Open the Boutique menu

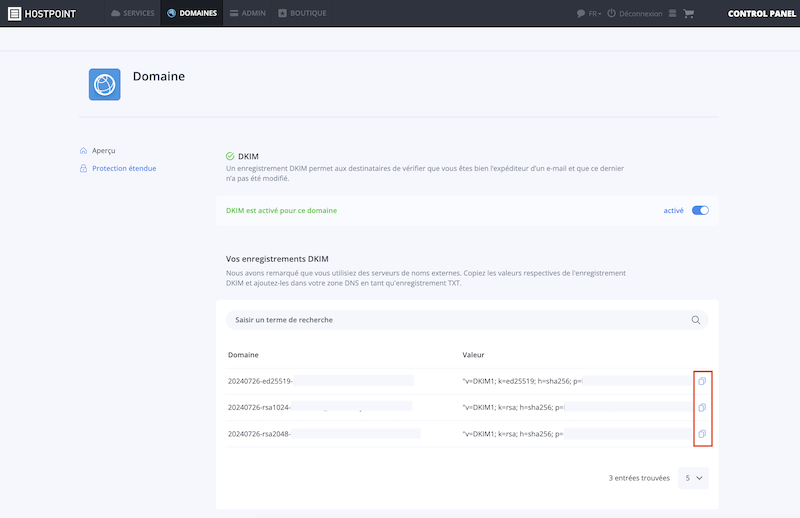pos(302,13)
